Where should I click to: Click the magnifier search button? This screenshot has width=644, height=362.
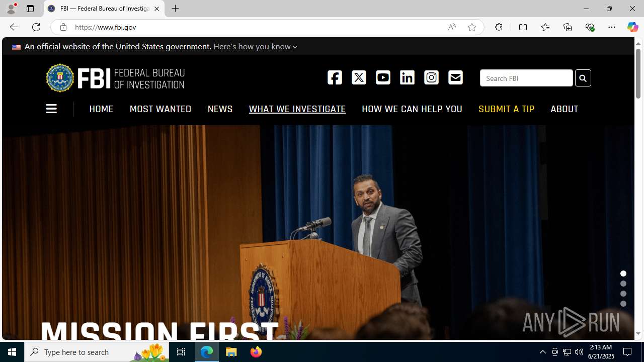583,78
